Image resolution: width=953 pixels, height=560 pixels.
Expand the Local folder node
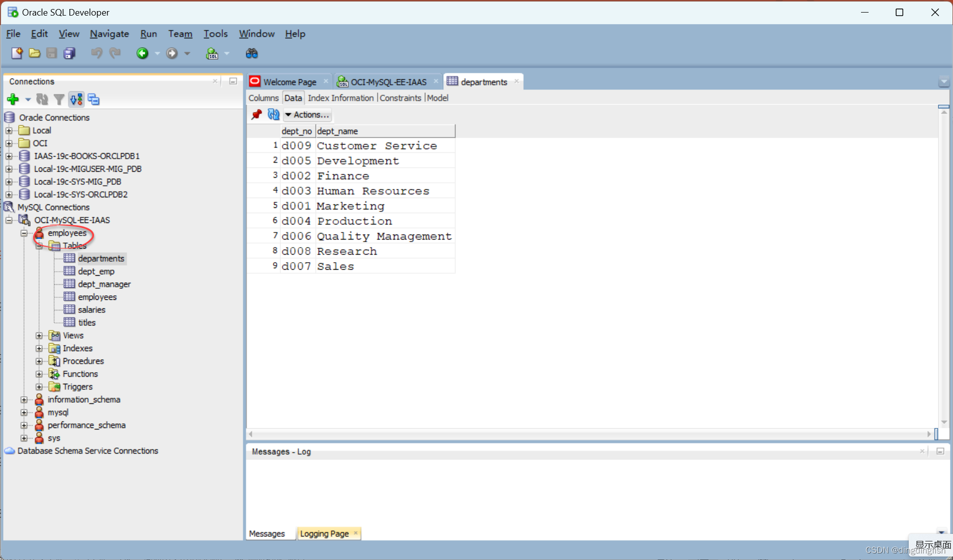click(9, 131)
